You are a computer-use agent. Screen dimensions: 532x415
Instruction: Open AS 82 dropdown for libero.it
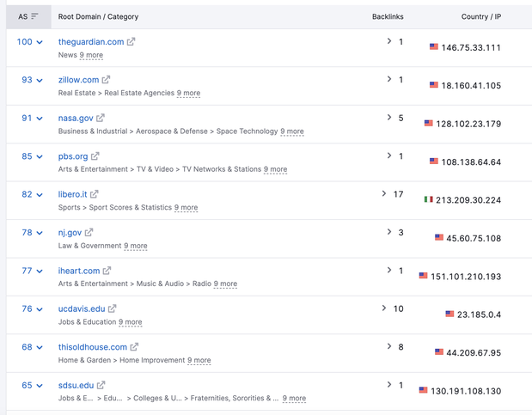40,194
